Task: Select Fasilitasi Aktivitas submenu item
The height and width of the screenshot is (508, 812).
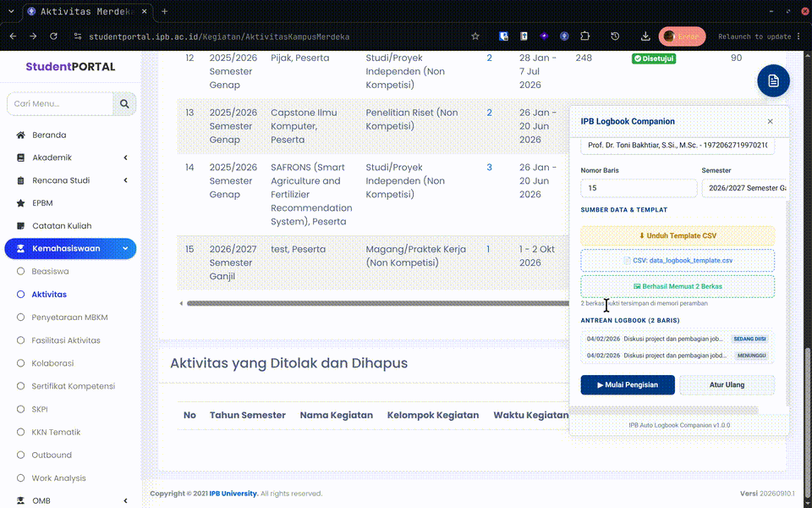Action: [66, 340]
